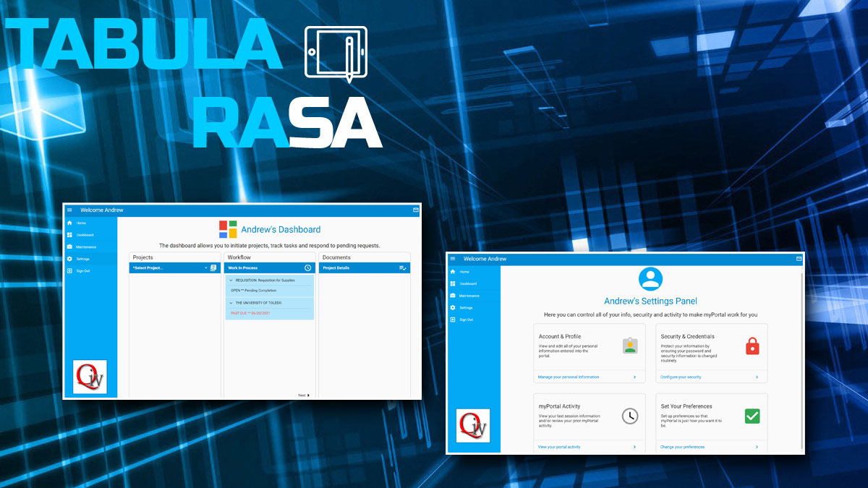Click the ID badge icon in Account & Profile
Viewport: 868px width, 488px height.
(x=631, y=346)
